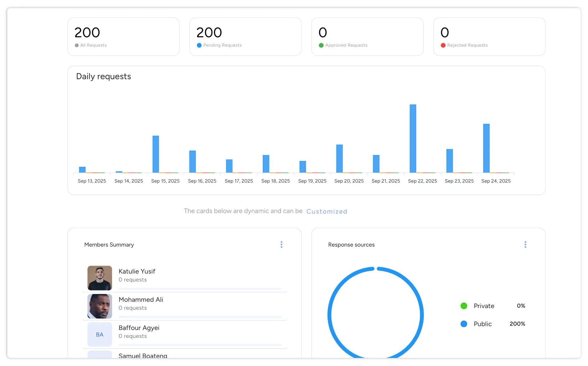This screenshot has height=366, width=588.
Task: Open the Rejected Requests card
Action: pyautogui.click(x=489, y=37)
